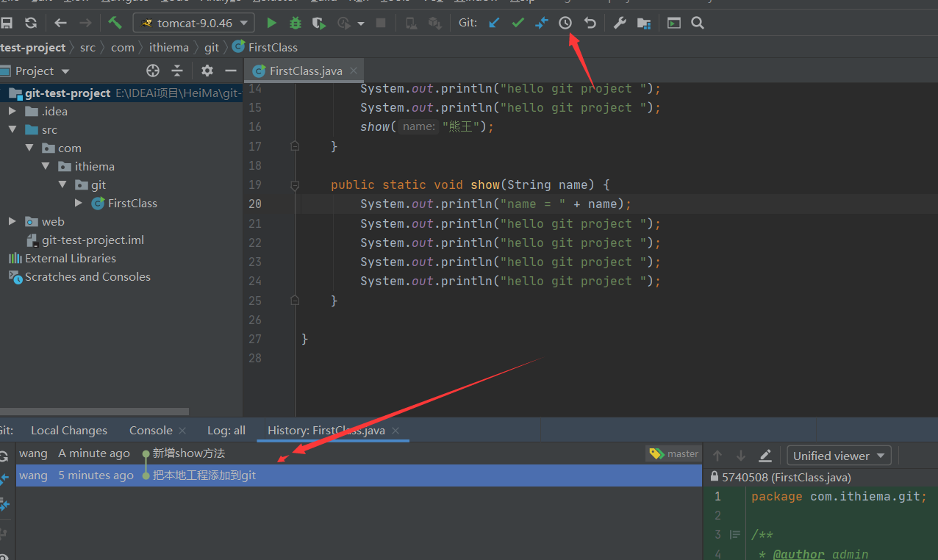Viewport: 938px width, 560px height.
Task: Click the Project panel horizontal scrollbar
Action: (94, 412)
